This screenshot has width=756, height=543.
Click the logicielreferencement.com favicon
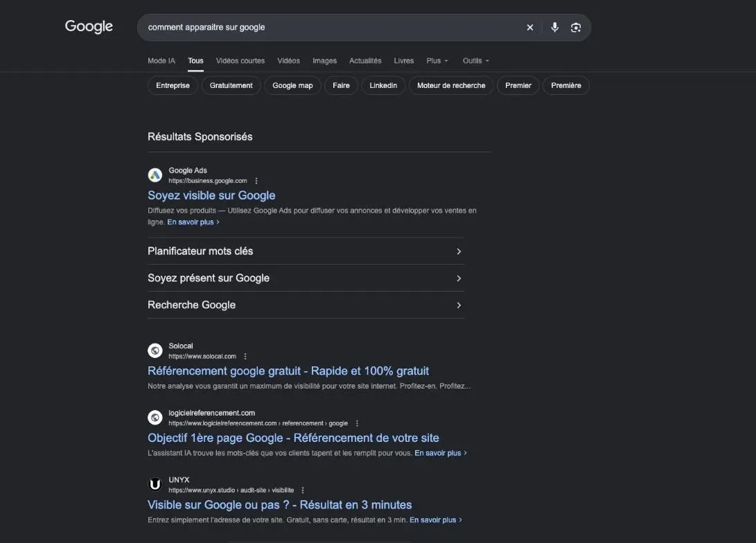tap(155, 417)
